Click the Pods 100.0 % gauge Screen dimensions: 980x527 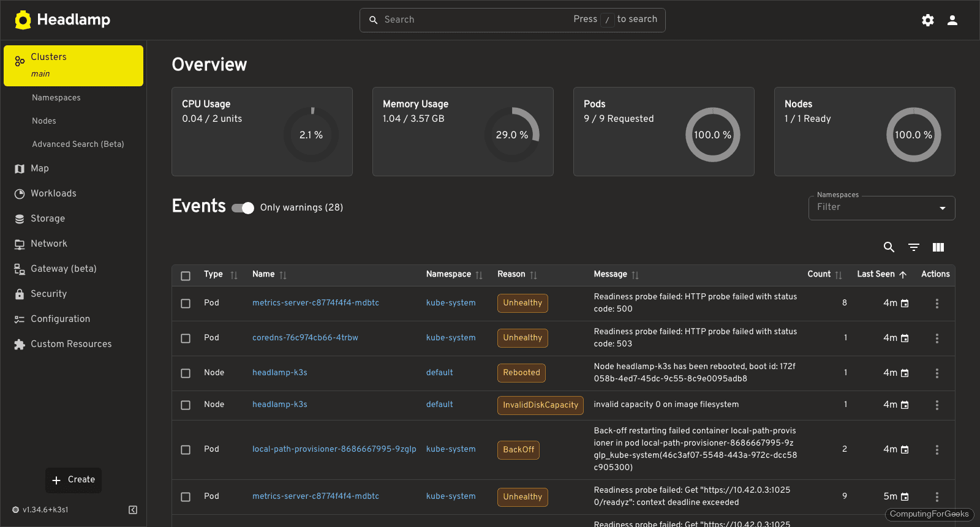pos(713,135)
